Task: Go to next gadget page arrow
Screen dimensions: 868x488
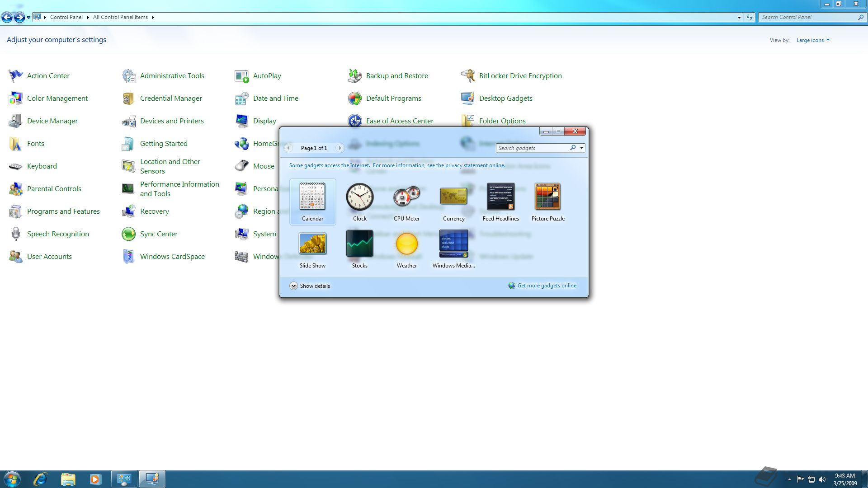Action: click(x=340, y=148)
